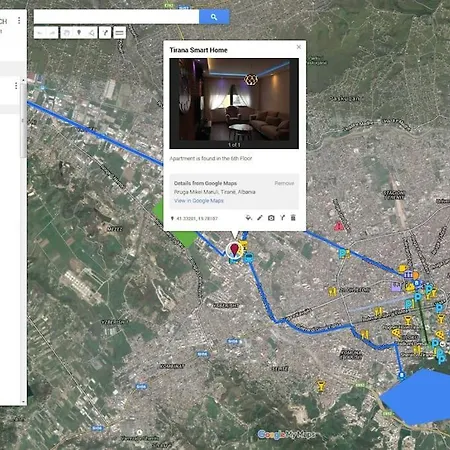
Task: Close the Tirana Smart Home info window
Action: [299, 47]
